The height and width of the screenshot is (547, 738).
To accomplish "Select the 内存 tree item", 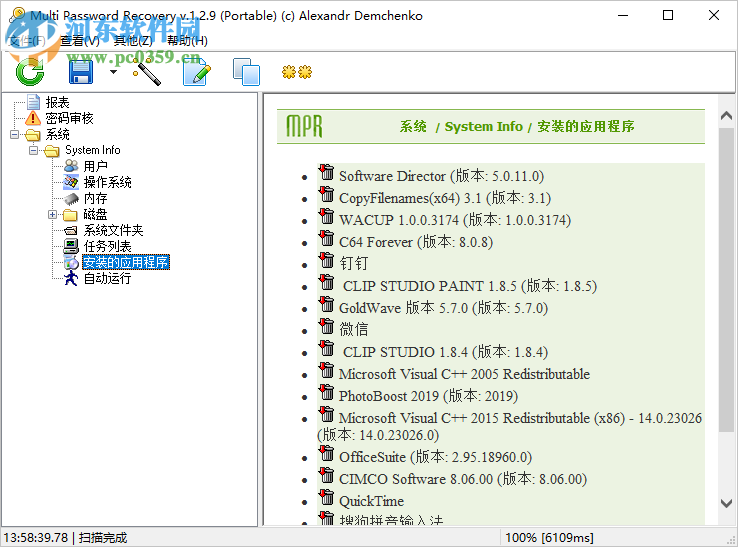I will coord(96,198).
